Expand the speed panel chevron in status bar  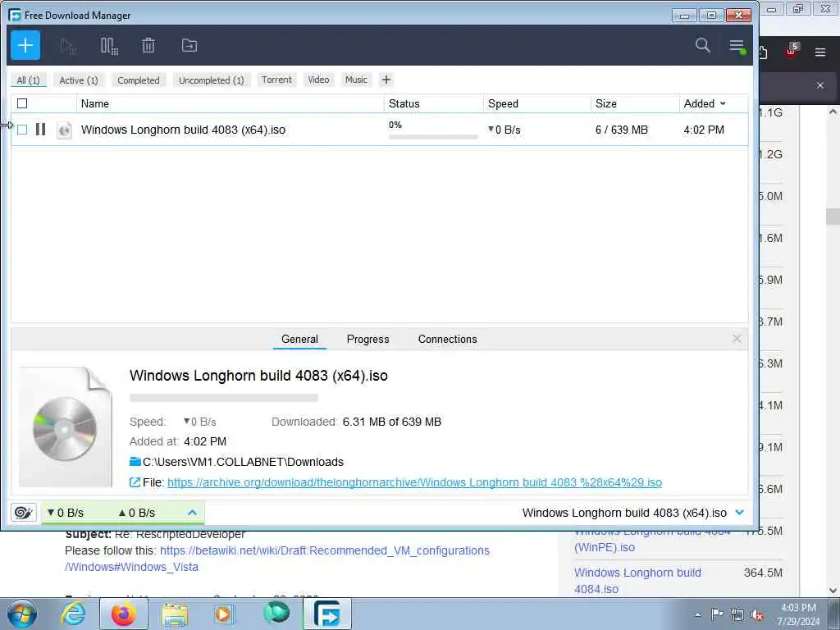point(192,513)
